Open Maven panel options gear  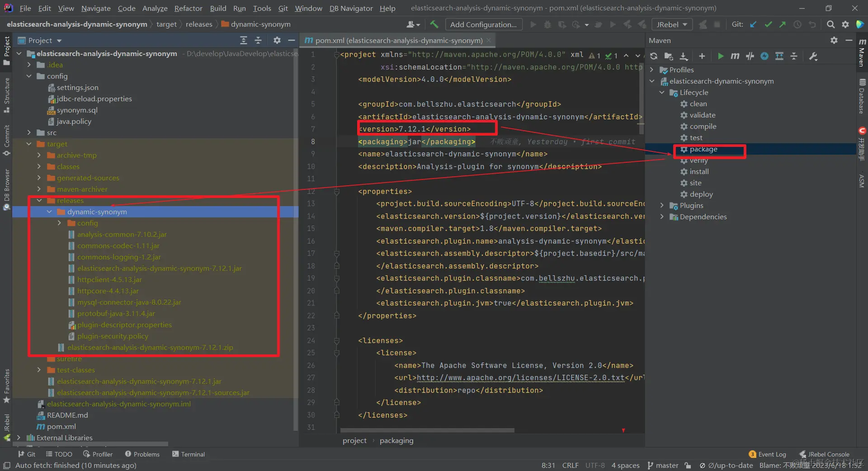coord(834,40)
